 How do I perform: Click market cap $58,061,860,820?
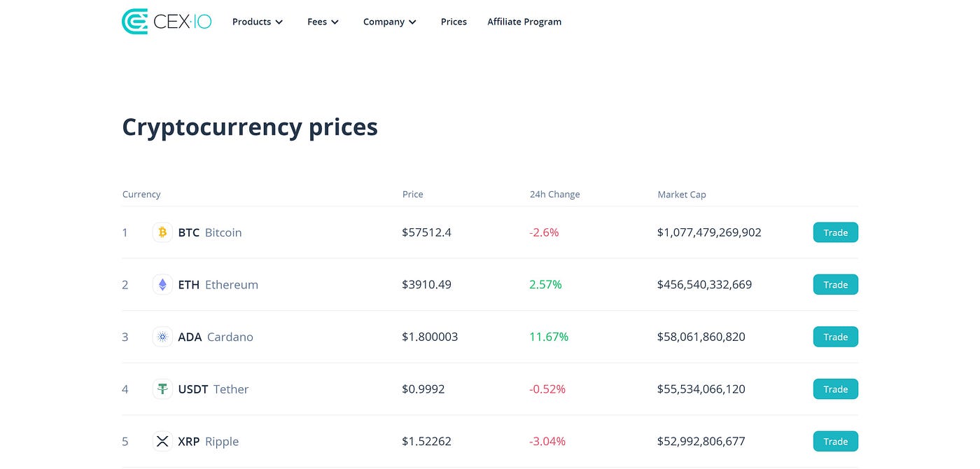tap(701, 337)
